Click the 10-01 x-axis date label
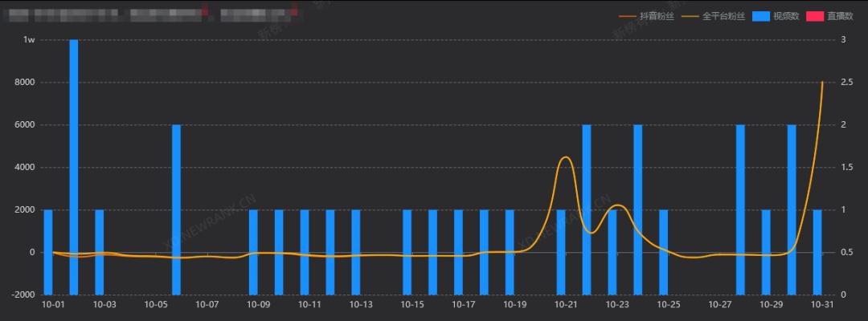 point(53,305)
